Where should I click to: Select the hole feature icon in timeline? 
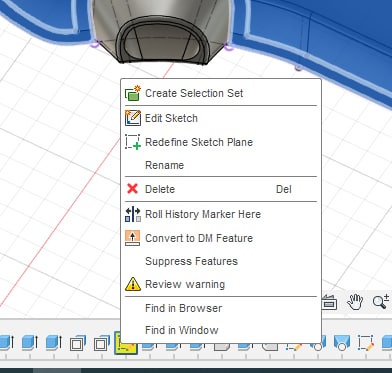342,343
